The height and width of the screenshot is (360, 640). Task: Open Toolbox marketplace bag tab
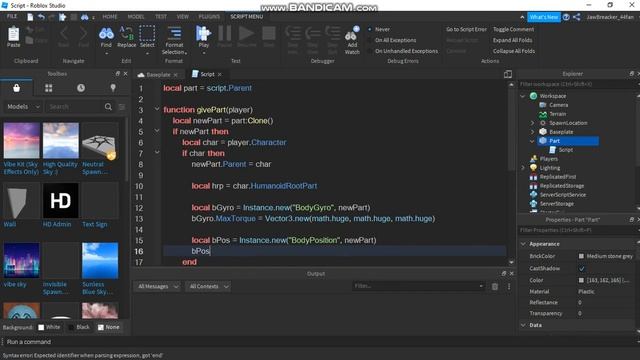tap(16, 88)
